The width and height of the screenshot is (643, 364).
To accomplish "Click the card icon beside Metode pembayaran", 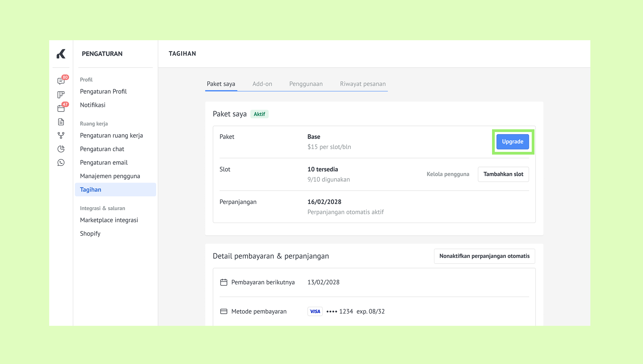I will coord(224,312).
